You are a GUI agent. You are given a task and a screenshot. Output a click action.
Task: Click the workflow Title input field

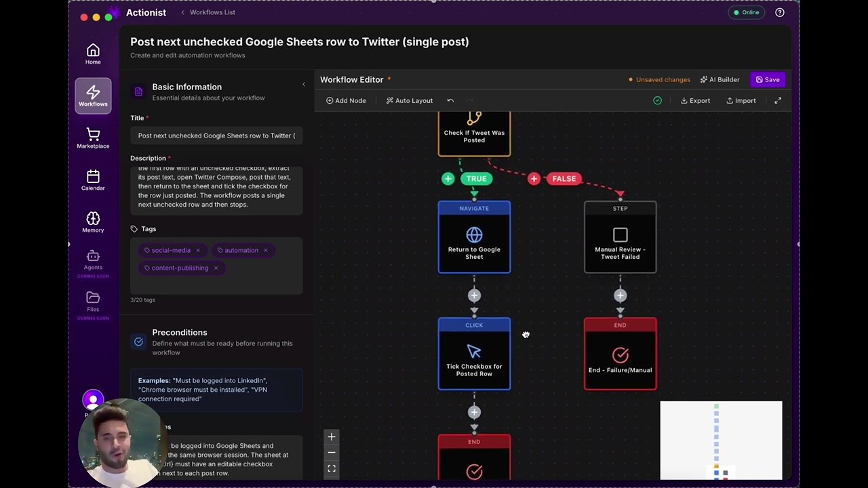click(x=216, y=136)
